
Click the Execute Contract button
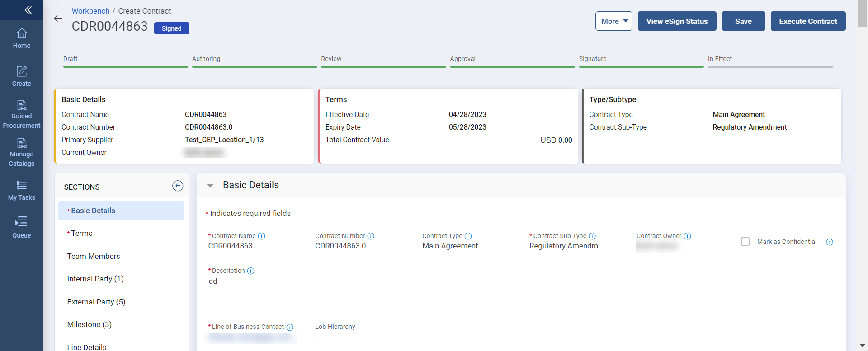[x=808, y=21]
